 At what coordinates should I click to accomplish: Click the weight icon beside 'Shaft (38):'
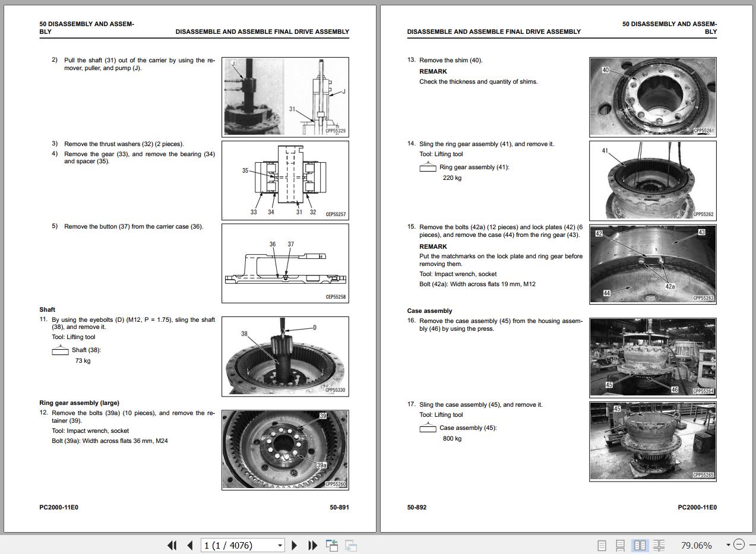pyautogui.click(x=60, y=350)
